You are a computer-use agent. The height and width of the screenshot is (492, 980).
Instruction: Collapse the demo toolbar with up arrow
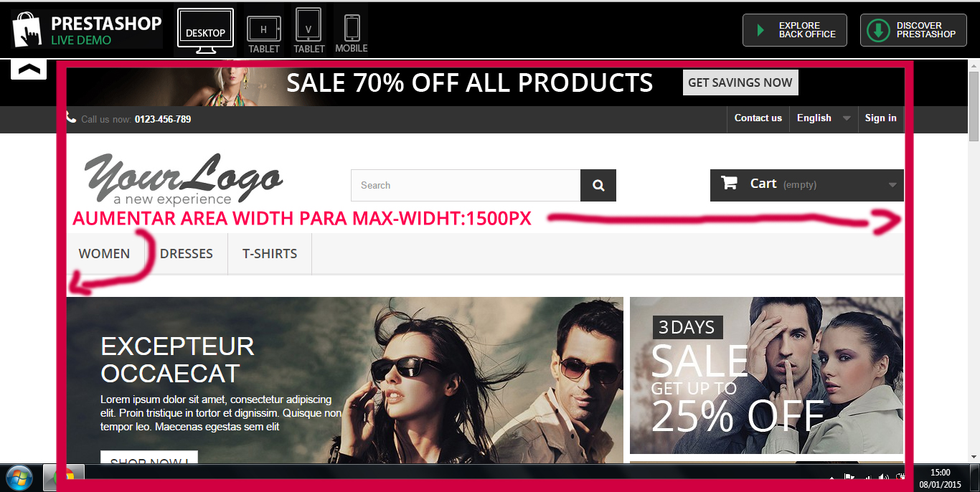[x=29, y=70]
